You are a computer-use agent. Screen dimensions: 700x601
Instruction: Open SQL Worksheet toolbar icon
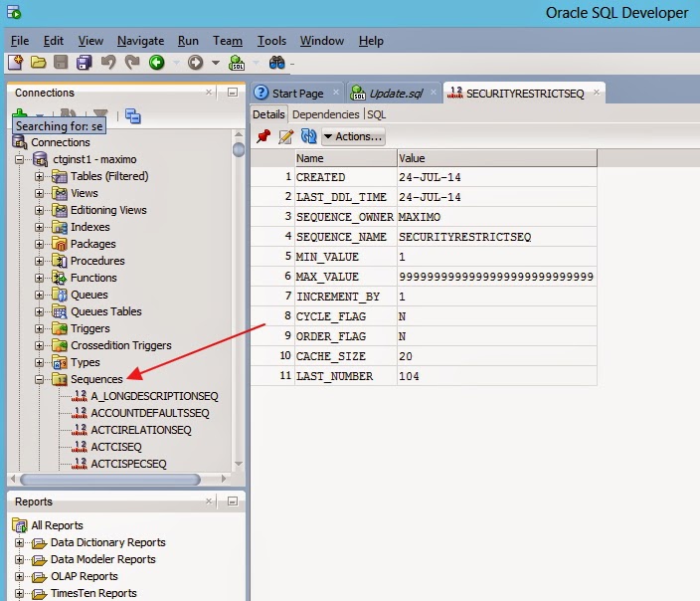237,63
